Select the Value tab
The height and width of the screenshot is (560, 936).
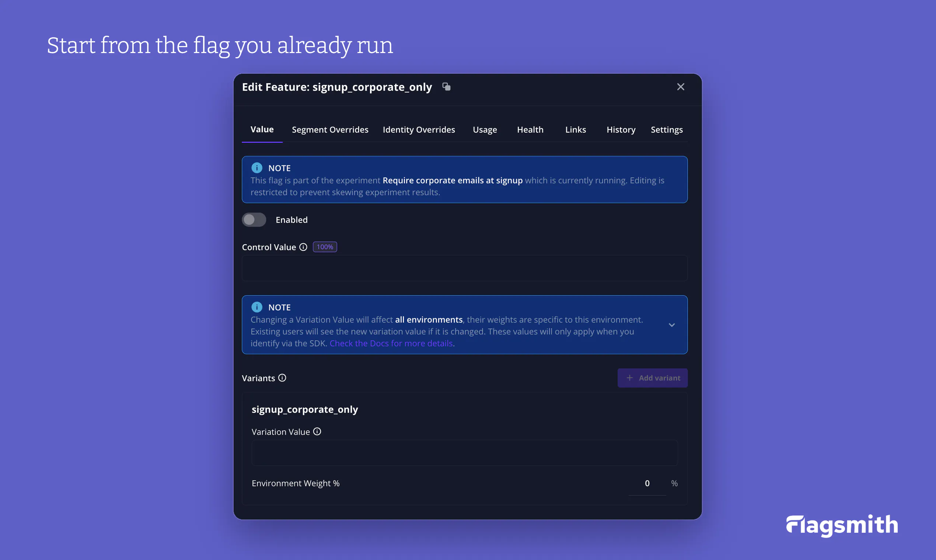click(x=262, y=129)
